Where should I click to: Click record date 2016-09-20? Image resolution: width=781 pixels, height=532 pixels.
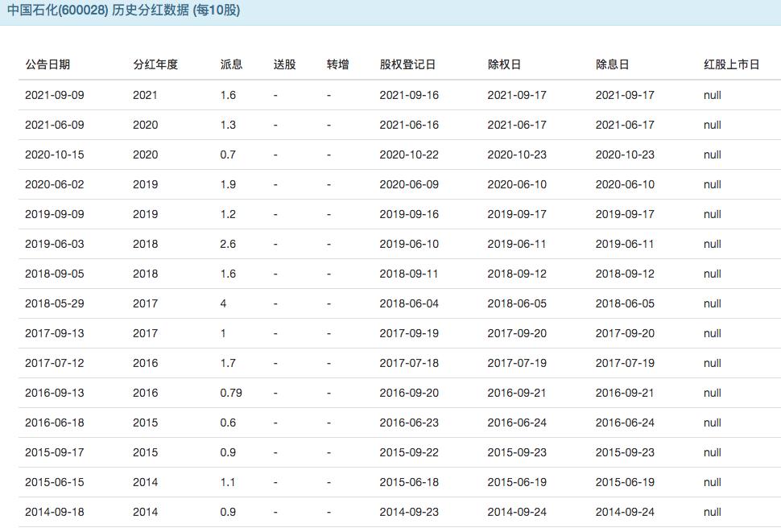[410, 393]
